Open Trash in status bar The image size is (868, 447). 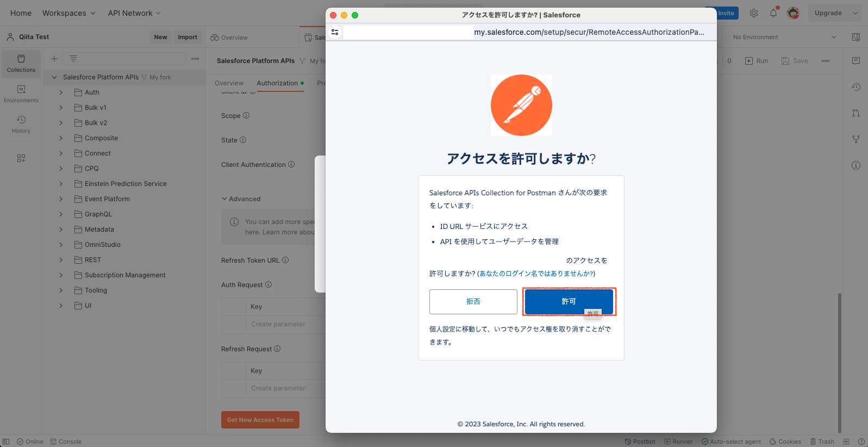[822, 442]
